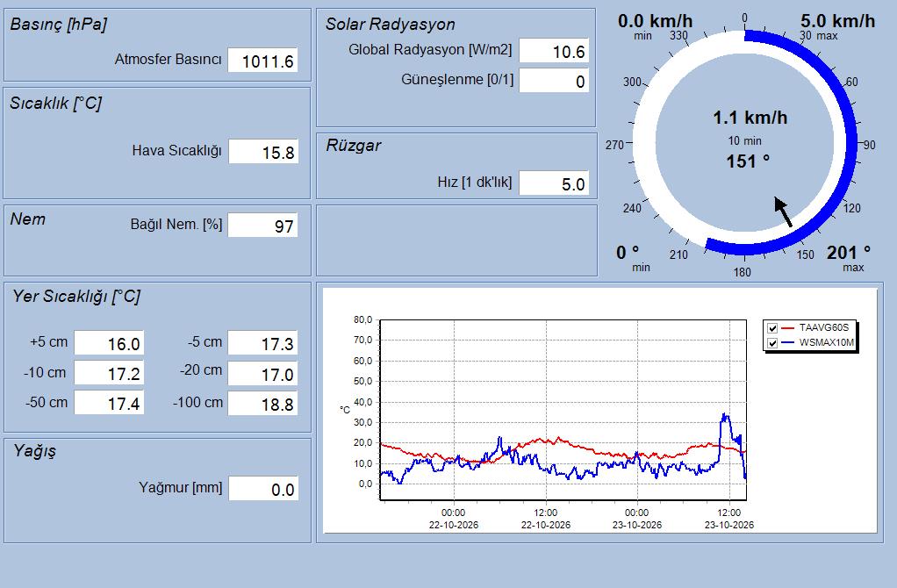Select the Bağıl Nem value 97
Viewport: 897px width, 588px height.
pos(262,226)
